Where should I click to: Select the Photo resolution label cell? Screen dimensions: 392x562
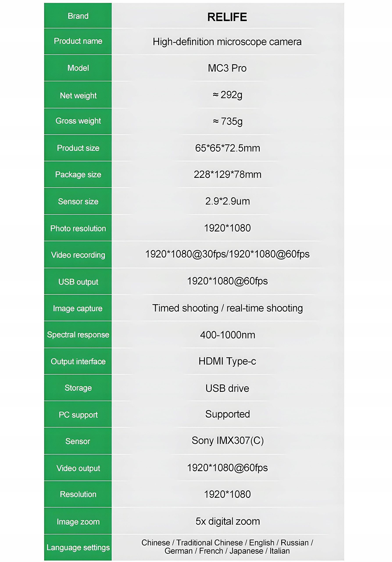pyautogui.click(x=78, y=228)
